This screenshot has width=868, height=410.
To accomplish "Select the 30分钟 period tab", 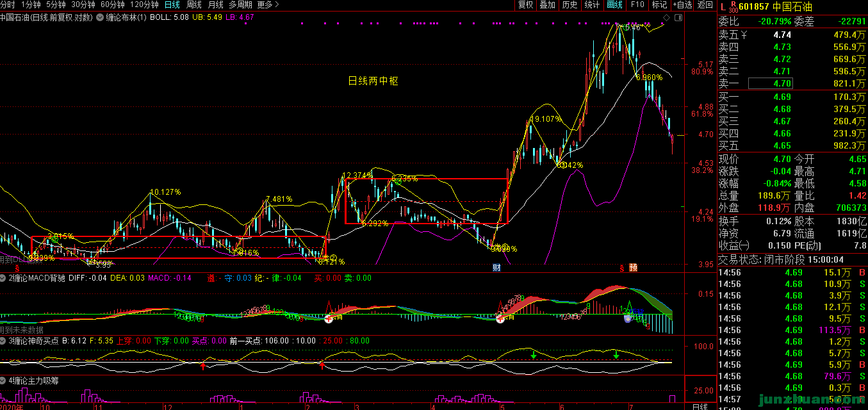I will (83, 5).
